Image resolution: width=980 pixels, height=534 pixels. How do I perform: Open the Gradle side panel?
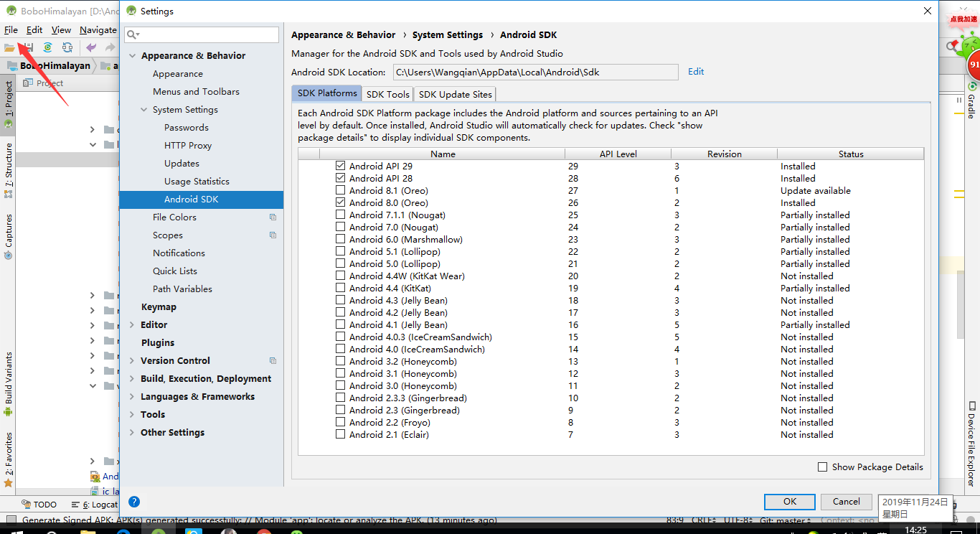pos(971,102)
